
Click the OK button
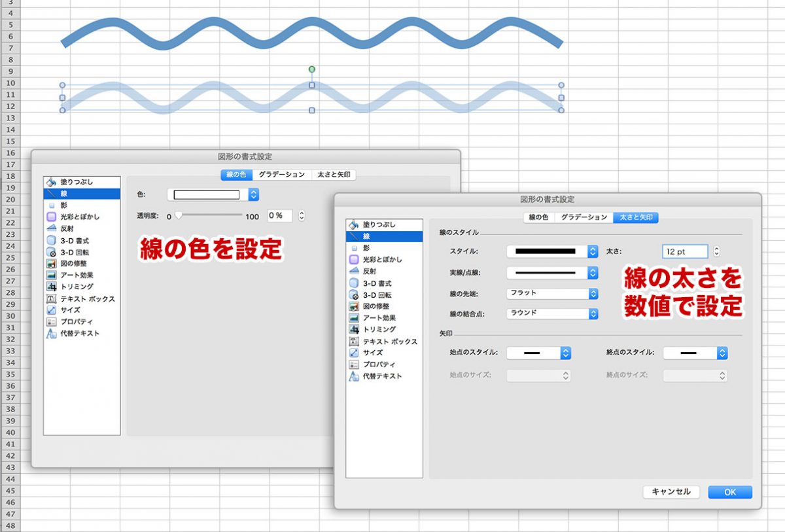coord(729,492)
